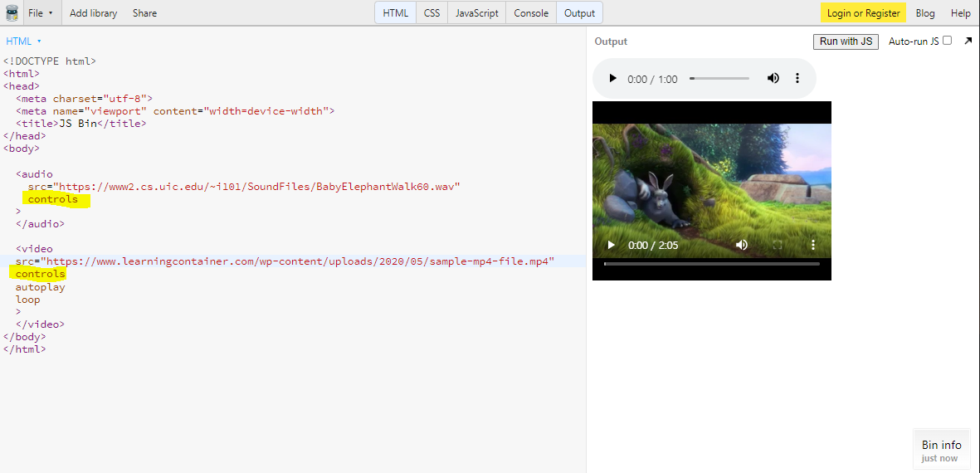Click the autoplay attribute line
The width and height of the screenshot is (980, 473).
(41, 287)
